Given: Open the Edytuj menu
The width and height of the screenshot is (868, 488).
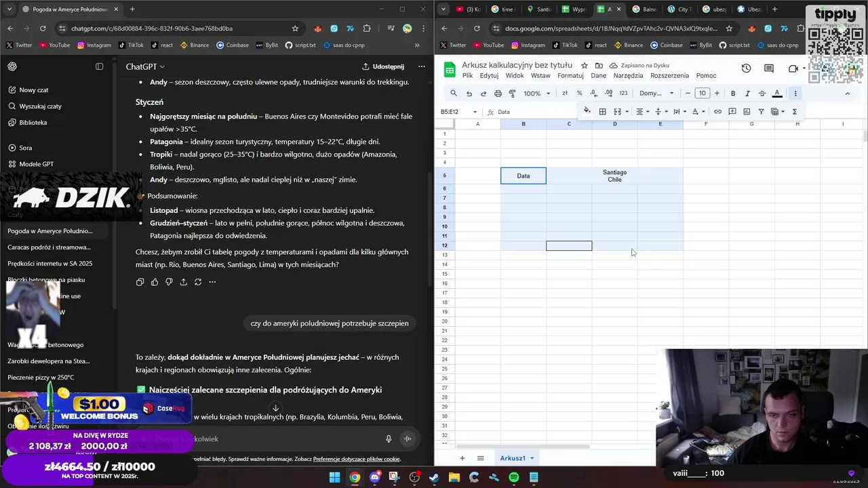Looking at the screenshot, I should point(489,75).
